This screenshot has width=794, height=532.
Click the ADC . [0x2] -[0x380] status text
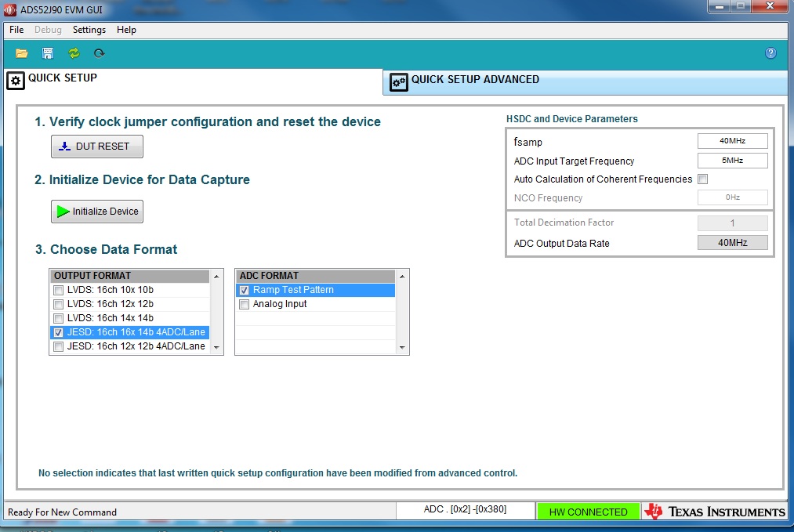(465, 509)
